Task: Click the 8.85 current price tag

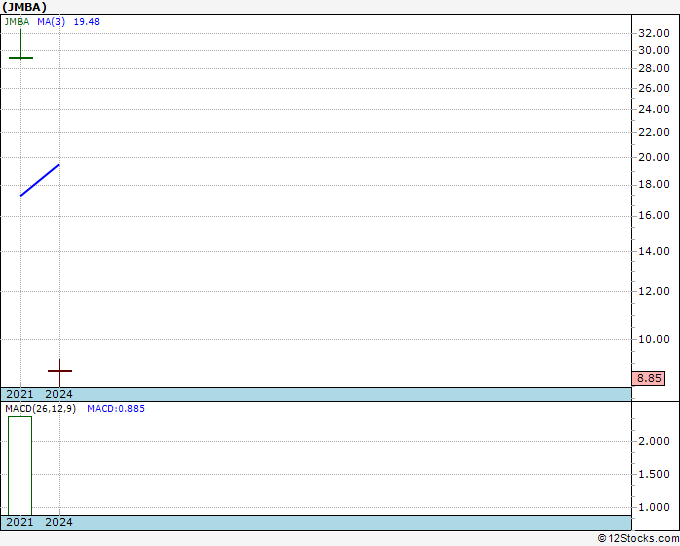Action: [x=648, y=378]
